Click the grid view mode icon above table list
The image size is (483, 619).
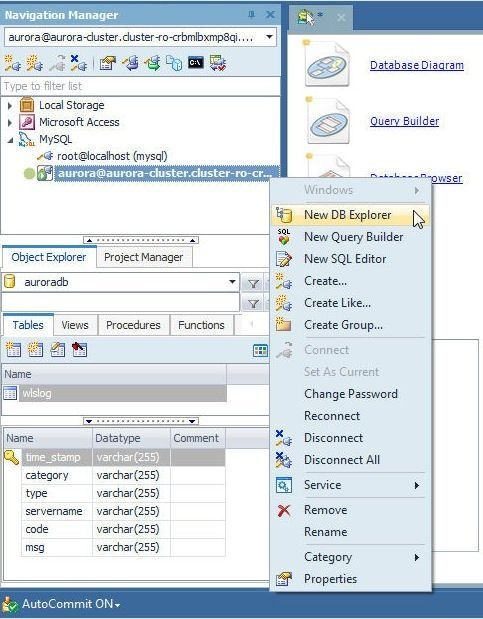pyautogui.click(x=260, y=350)
